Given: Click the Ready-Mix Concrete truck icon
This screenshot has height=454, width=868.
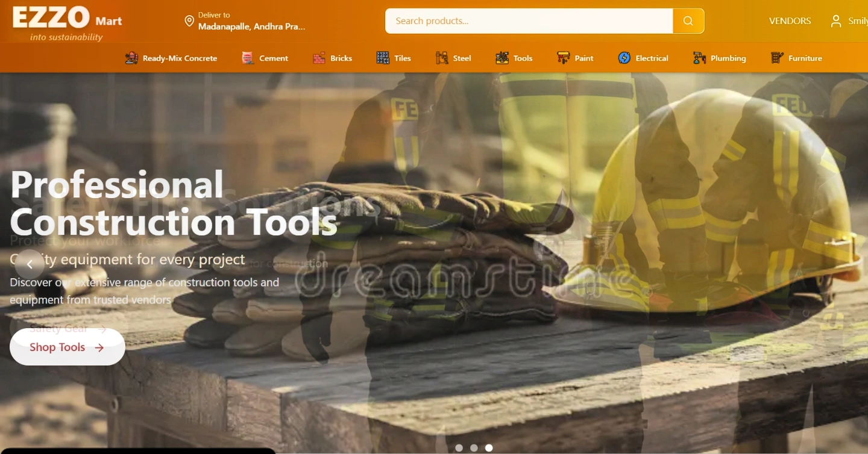Looking at the screenshot, I should 131,58.
